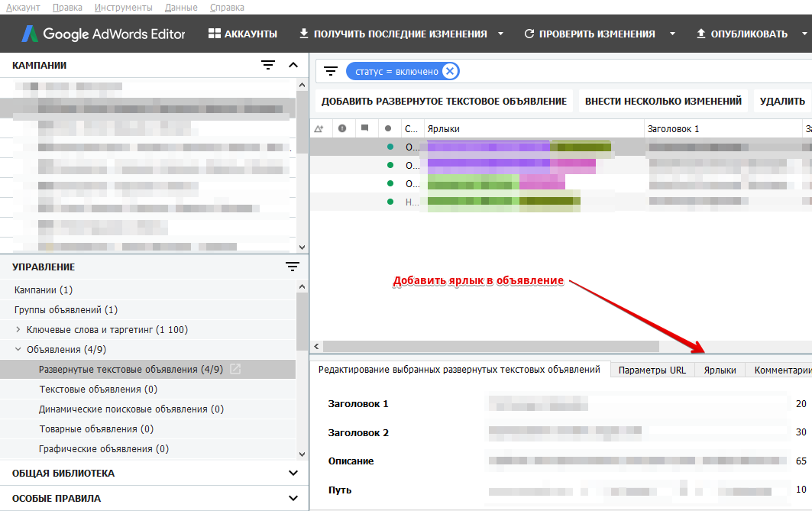Expand the ОБЩАЯ БИБЛИОТЕКА section
The width and height of the screenshot is (812, 511).
coord(293,474)
